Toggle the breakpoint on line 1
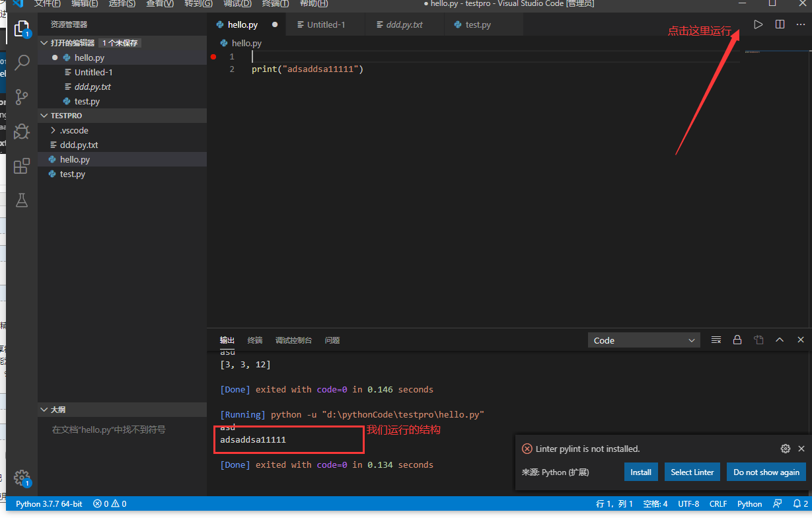Screen dimensions: 812x518 click(x=213, y=57)
